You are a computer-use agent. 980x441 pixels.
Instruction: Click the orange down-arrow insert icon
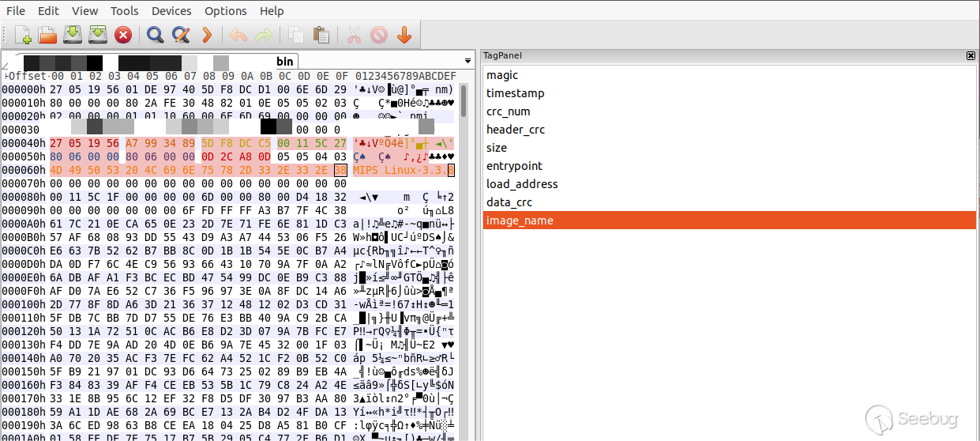coord(404,35)
